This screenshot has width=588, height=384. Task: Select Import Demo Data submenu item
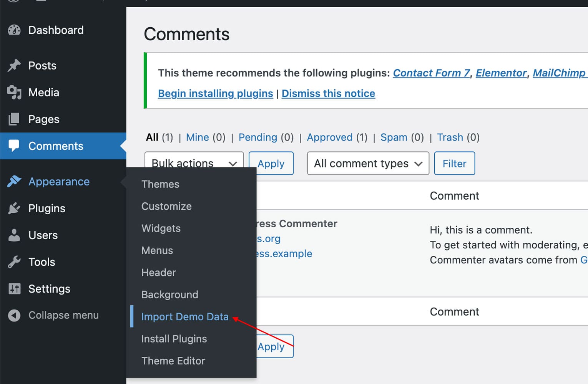pyautogui.click(x=185, y=317)
